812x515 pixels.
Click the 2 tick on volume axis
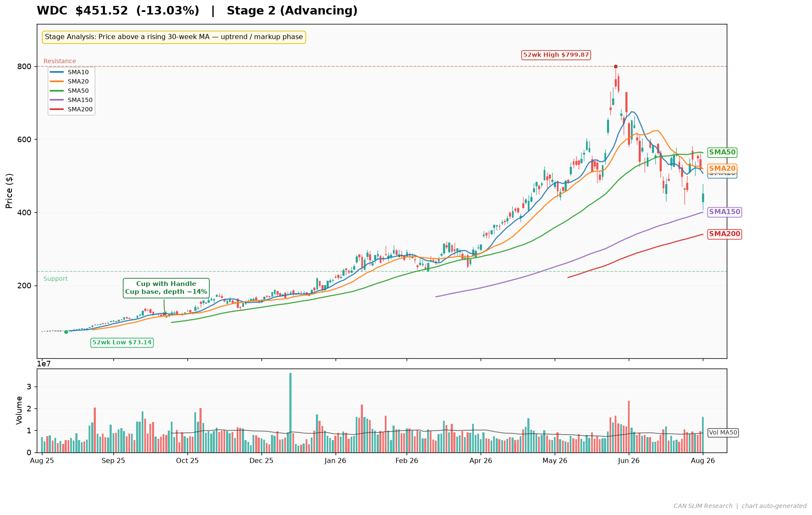pyautogui.click(x=29, y=409)
